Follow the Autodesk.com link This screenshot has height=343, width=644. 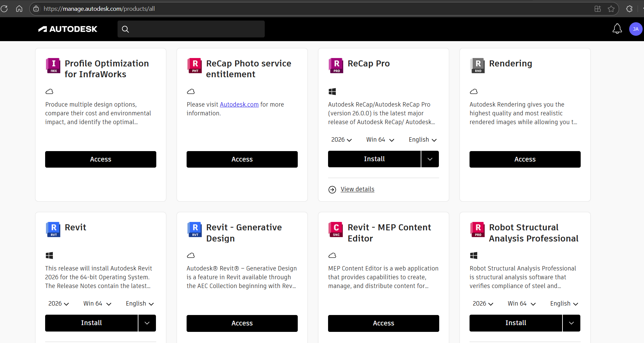pos(239,105)
